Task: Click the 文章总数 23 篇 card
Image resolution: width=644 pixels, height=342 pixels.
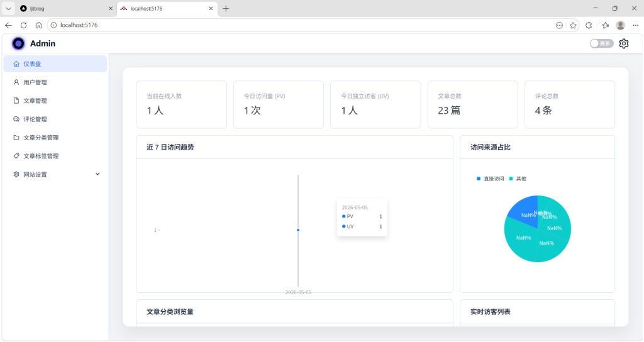Action: coord(473,104)
